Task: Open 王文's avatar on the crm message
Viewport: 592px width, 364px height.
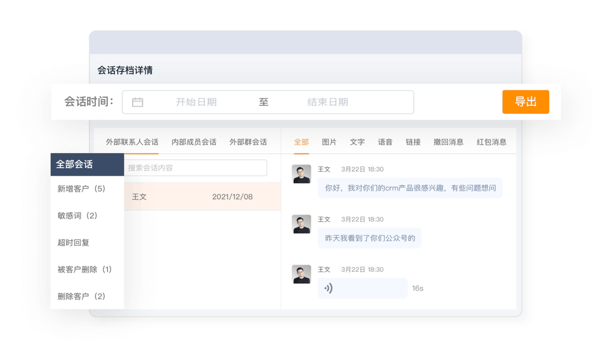Action: pos(301,174)
